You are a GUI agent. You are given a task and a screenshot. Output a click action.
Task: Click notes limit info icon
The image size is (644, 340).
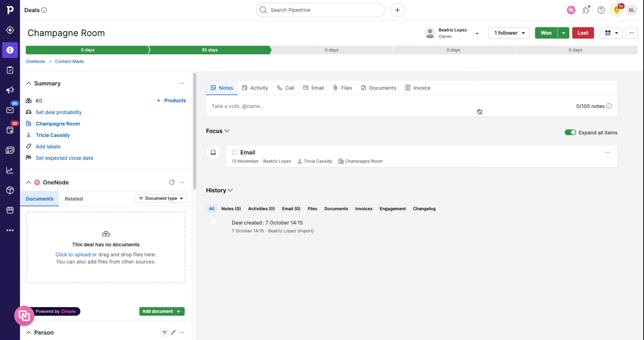pos(609,106)
